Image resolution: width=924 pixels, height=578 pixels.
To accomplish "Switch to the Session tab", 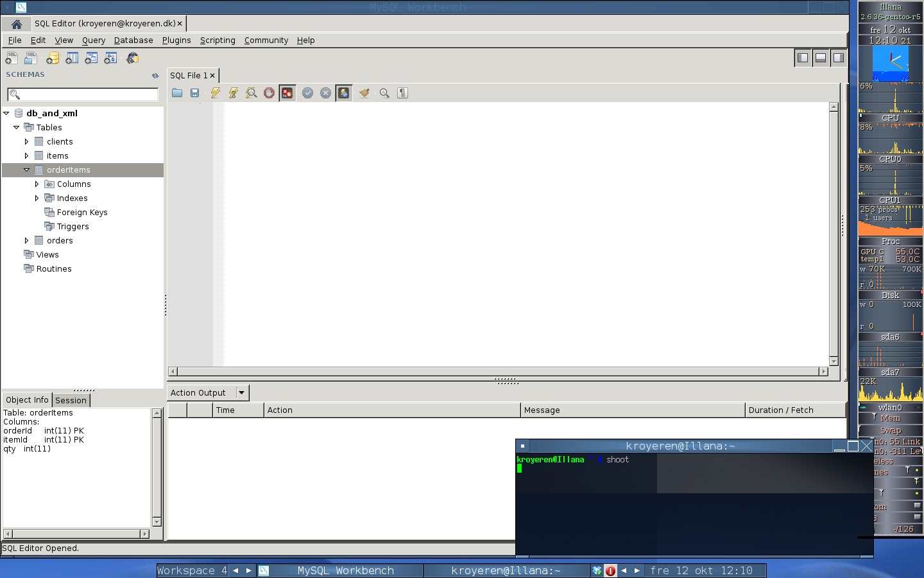I will click(x=71, y=400).
